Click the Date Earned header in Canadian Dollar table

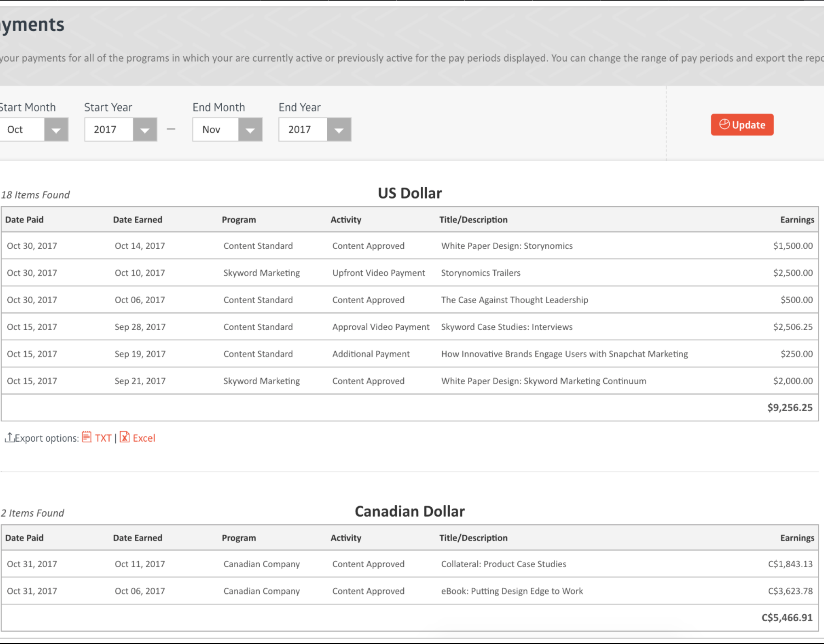[x=138, y=538]
